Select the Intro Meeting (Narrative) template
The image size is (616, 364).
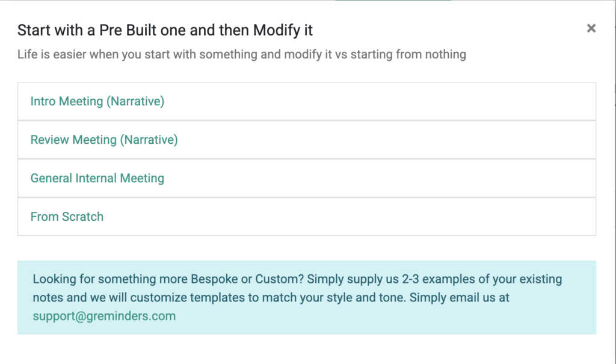(x=97, y=102)
